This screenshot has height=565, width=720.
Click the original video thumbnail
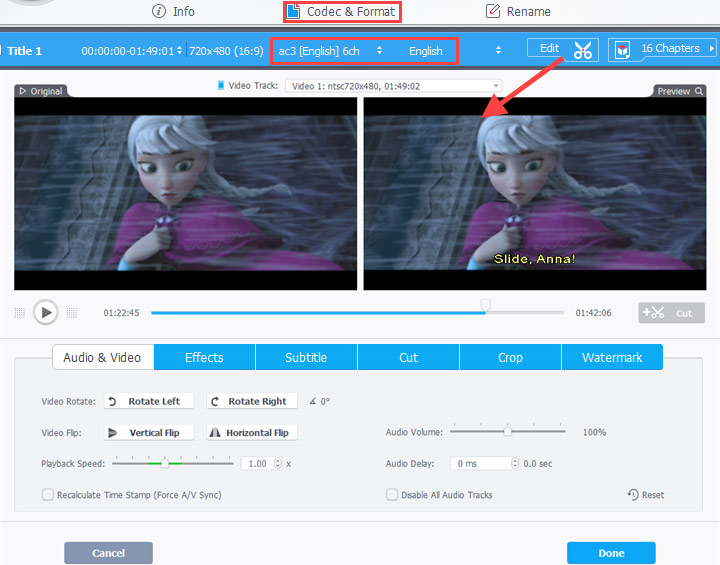pyautogui.click(x=186, y=193)
